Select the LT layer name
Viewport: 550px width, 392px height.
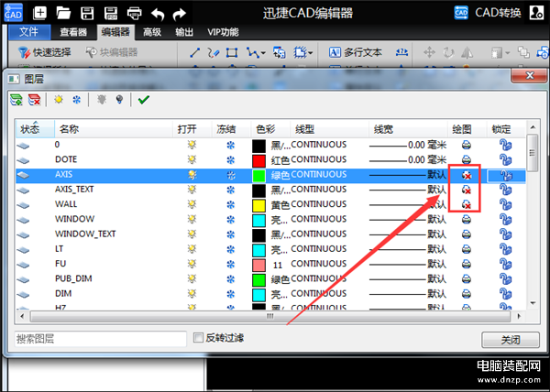(x=59, y=249)
